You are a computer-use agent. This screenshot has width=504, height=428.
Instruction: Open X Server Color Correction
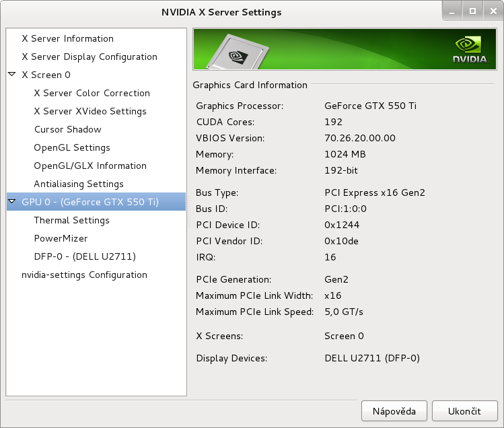92,94
